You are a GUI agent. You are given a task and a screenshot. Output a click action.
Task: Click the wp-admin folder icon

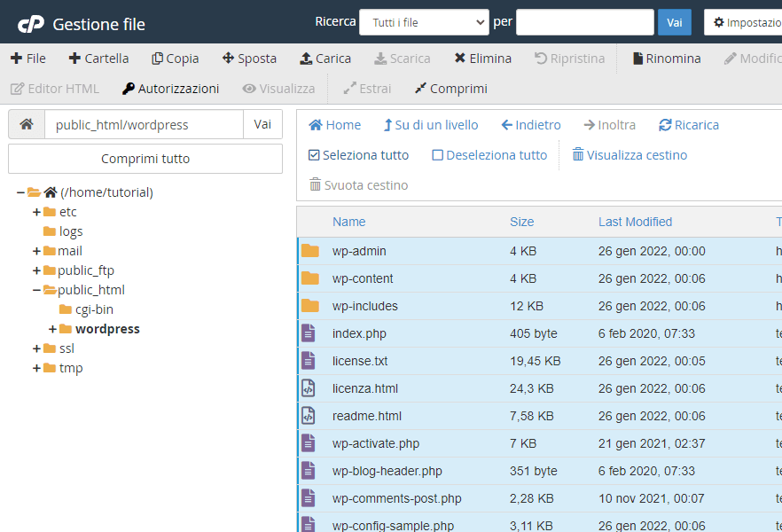pos(310,251)
